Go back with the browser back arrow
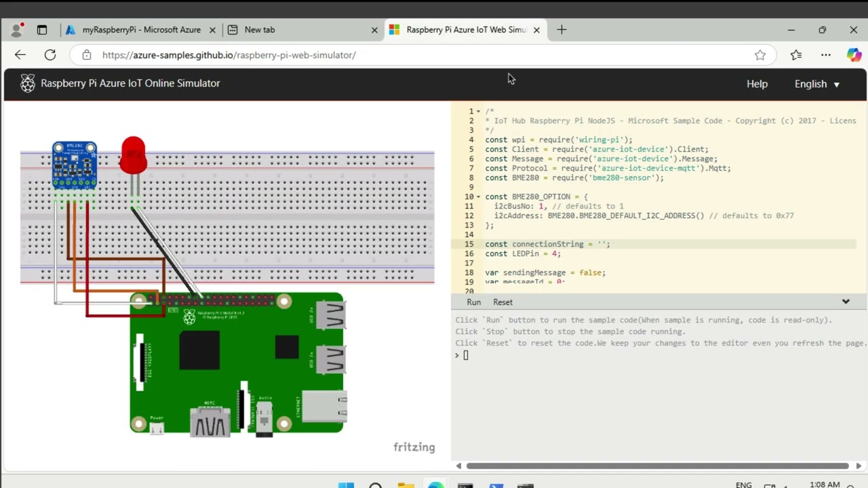Viewport: 868px width, 488px height. coord(20,55)
